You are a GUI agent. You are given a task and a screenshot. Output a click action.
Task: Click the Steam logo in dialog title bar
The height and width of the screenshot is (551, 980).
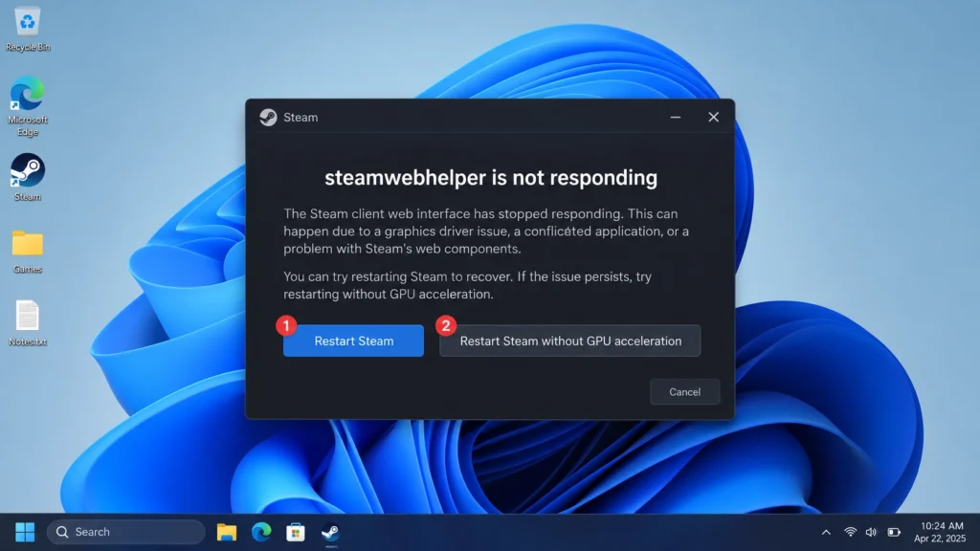[x=268, y=118]
